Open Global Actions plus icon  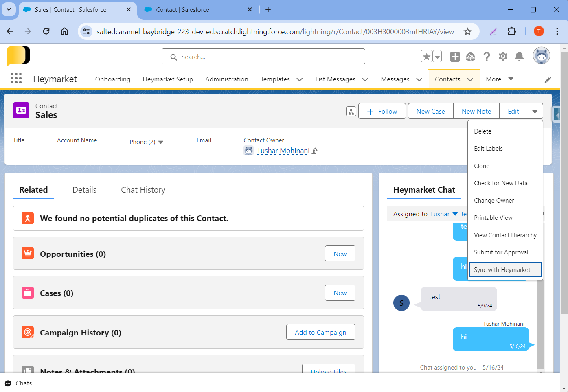[455, 57]
